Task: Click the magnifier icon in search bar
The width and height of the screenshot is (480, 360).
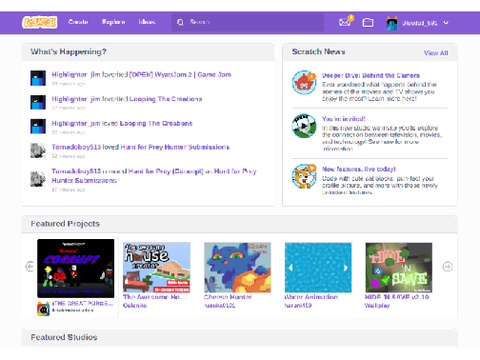Action: click(180, 22)
